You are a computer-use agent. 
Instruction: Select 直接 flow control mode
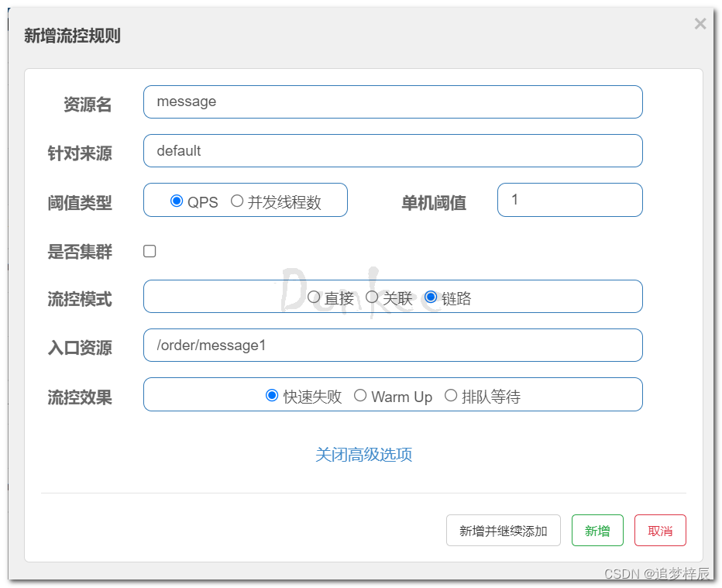[x=314, y=297]
